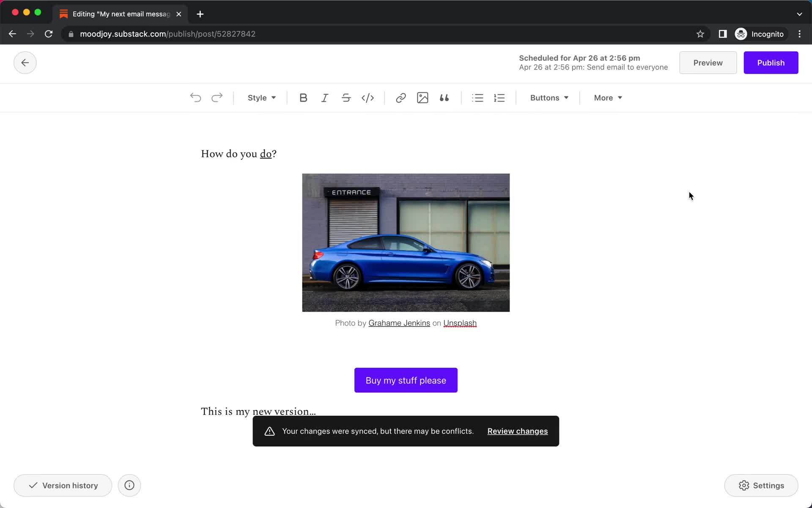812x508 pixels.
Task: Click the Bold formatting icon
Action: [x=303, y=98]
